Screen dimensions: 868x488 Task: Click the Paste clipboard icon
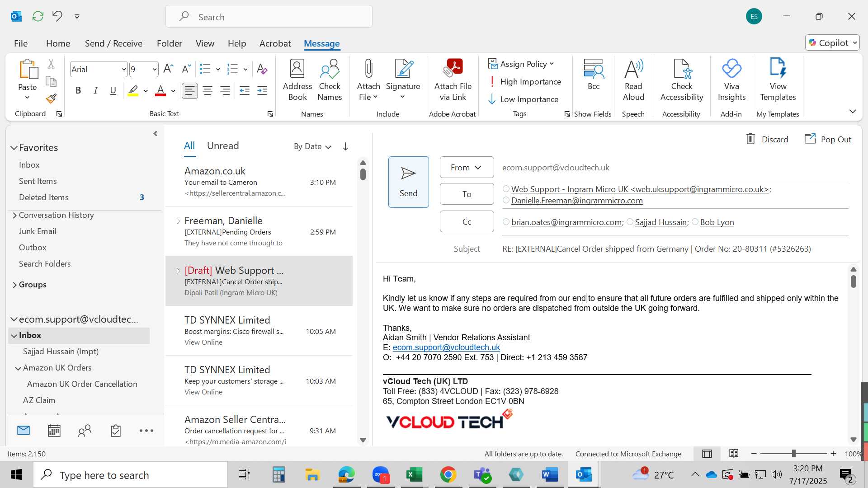point(28,70)
